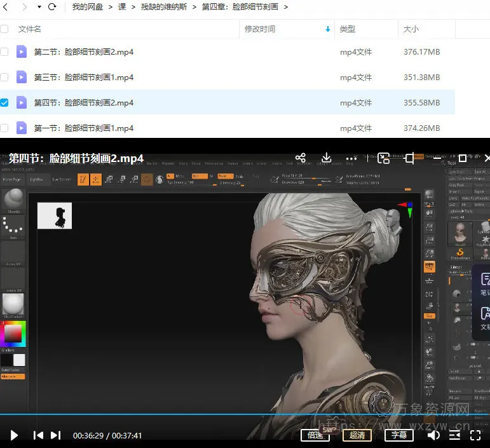Check the box for 第二节：脸部细节刻画2.mp4
This screenshot has width=490, height=448.
[4, 51]
